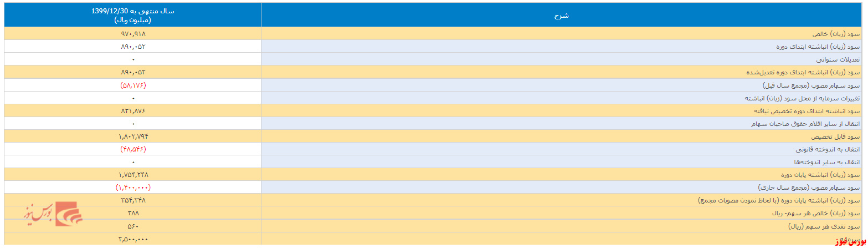Click the 2,500,000 capital value
Viewport: 868px width, 248px height.
[x=133, y=239]
